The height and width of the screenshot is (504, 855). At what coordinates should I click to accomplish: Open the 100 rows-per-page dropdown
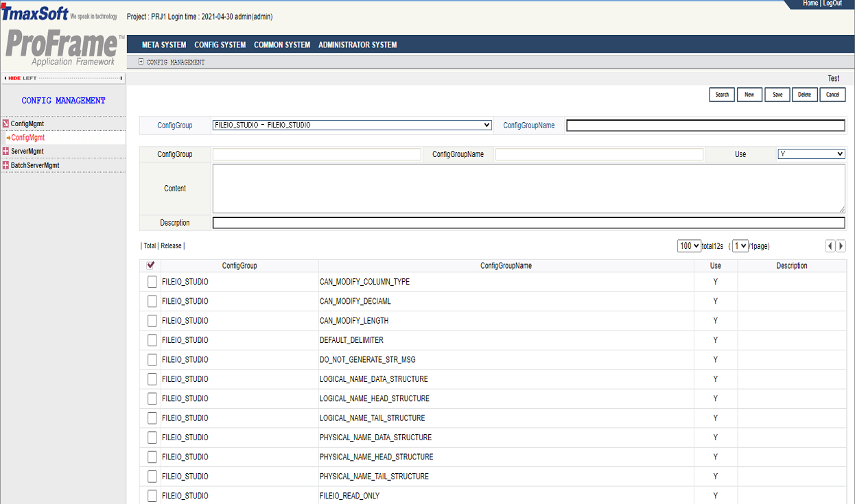click(688, 246)
